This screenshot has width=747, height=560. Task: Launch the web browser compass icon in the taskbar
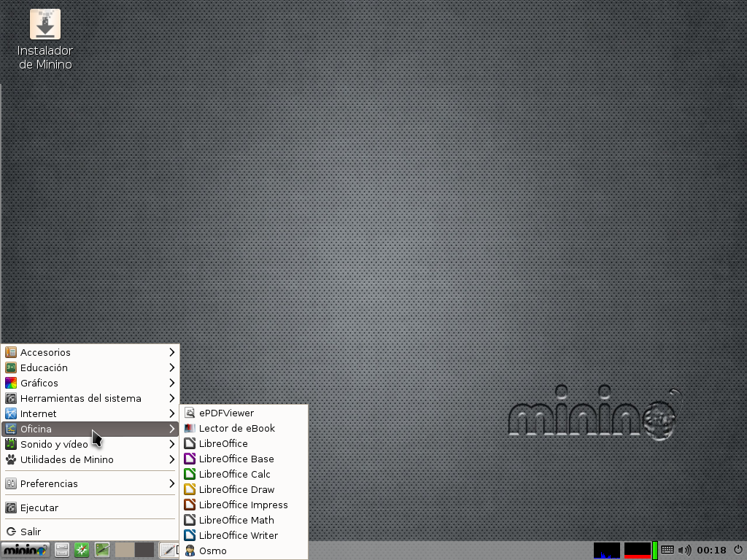[82, 550]
